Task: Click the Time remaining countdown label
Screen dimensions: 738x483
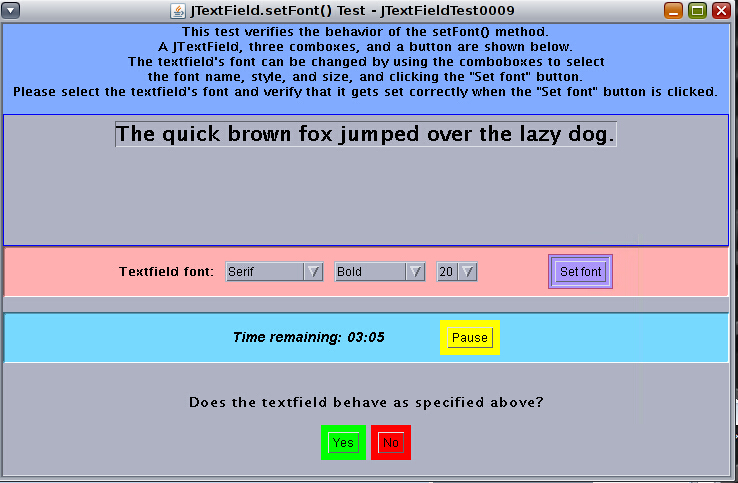Action: click(x=308, y=338)
